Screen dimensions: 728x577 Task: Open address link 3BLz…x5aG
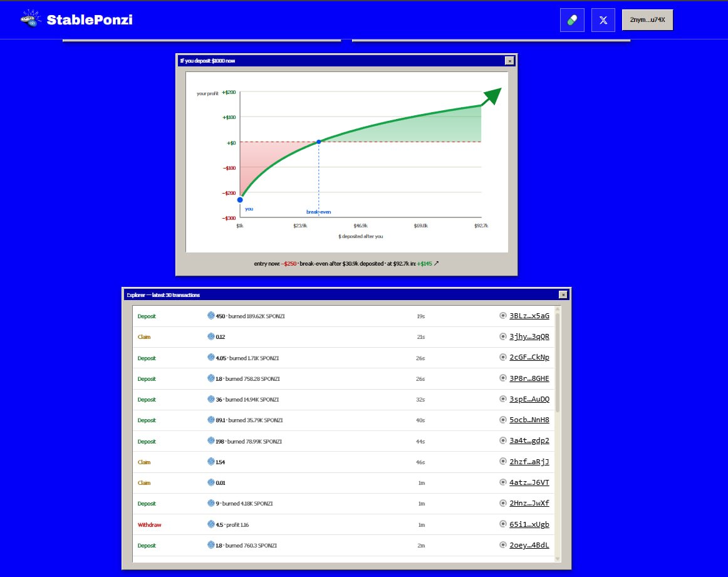529,316
